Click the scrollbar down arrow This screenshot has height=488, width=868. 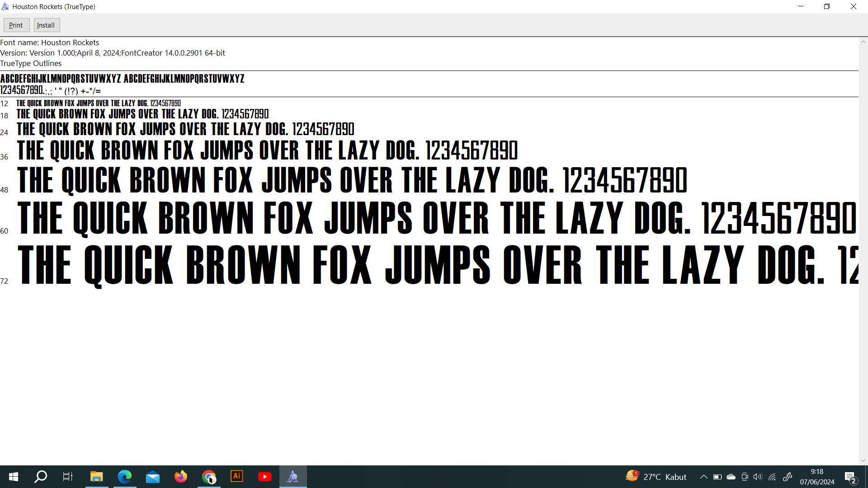pyautogui.click(x=863, y=460)
